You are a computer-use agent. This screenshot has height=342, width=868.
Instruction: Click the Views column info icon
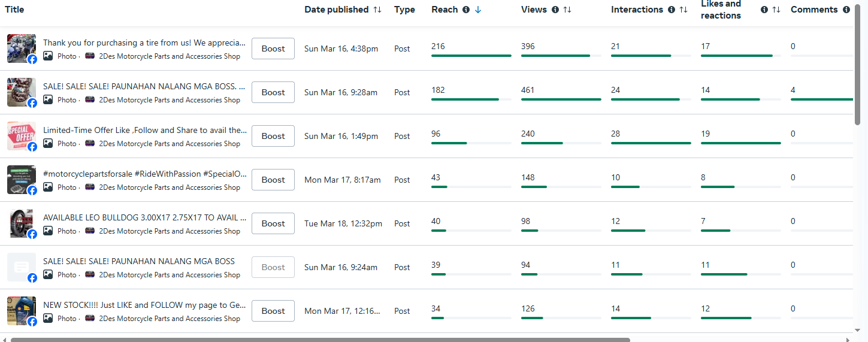coord(555,10)
